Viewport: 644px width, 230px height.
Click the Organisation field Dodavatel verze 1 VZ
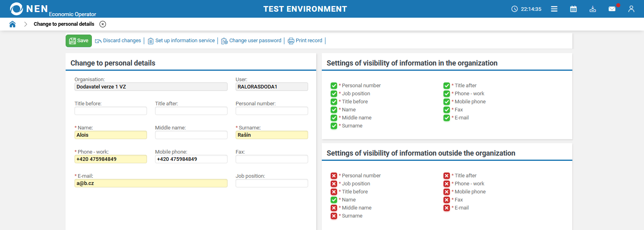click(151, 87)
